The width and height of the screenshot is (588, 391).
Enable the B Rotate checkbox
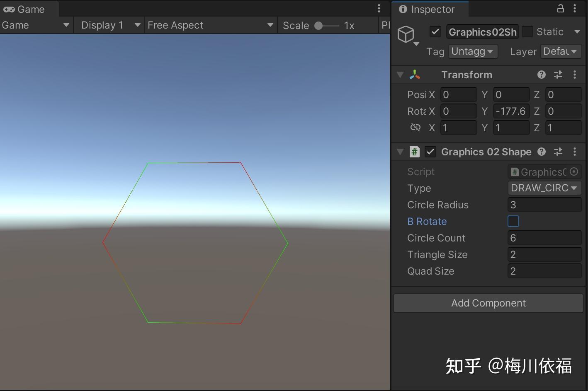point(513,221)
